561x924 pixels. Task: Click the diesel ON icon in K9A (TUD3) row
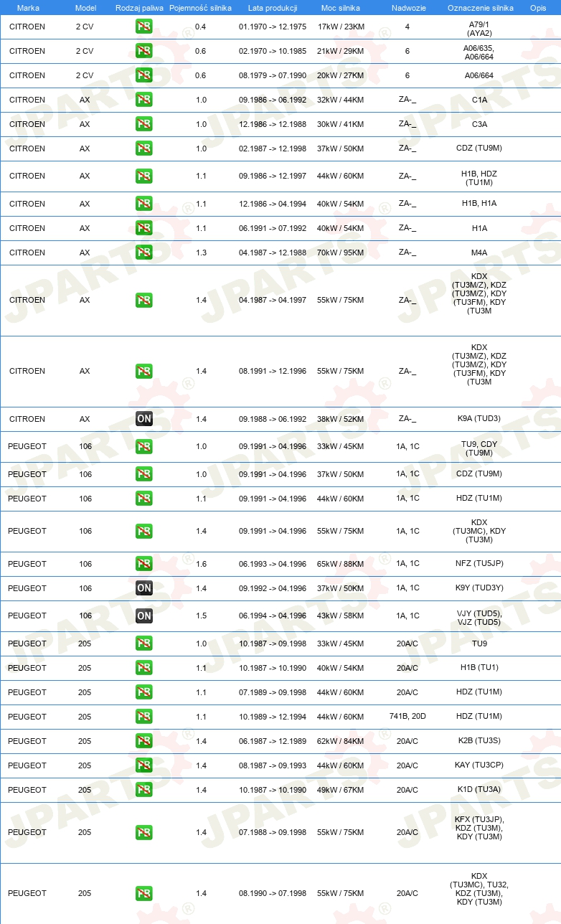coord(144,419)
